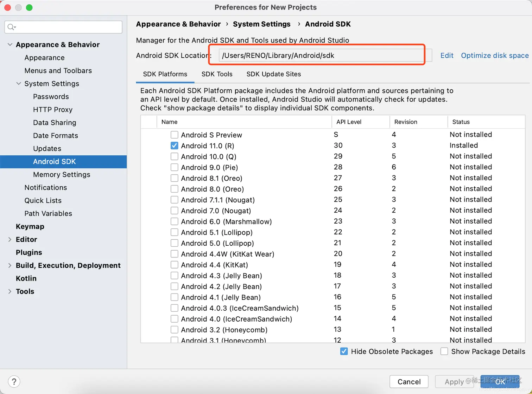
Task: Select Passwords in settings tree
Action: coord(51,97)
